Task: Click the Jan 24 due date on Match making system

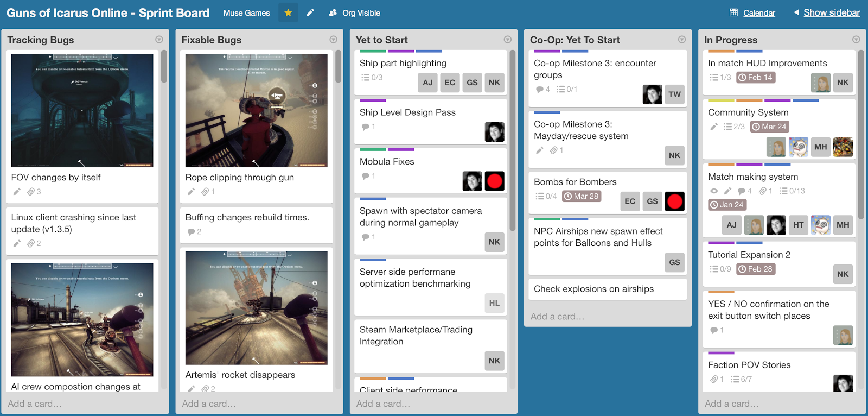Action: (727, 205)
